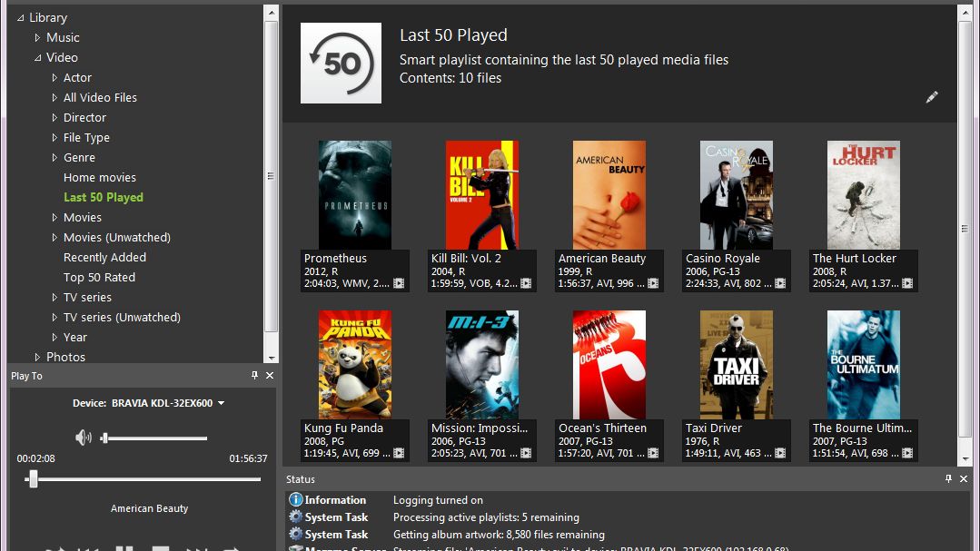Viewport: 980px width, 551px height.
Task: Select Top 50 Rated in the tree
Action: tap(99, 278)
